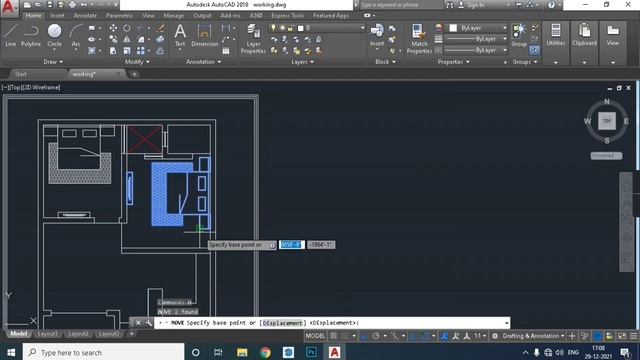
Task: Select the Rectangular Array tool
Action: click(x=141, y=51)
